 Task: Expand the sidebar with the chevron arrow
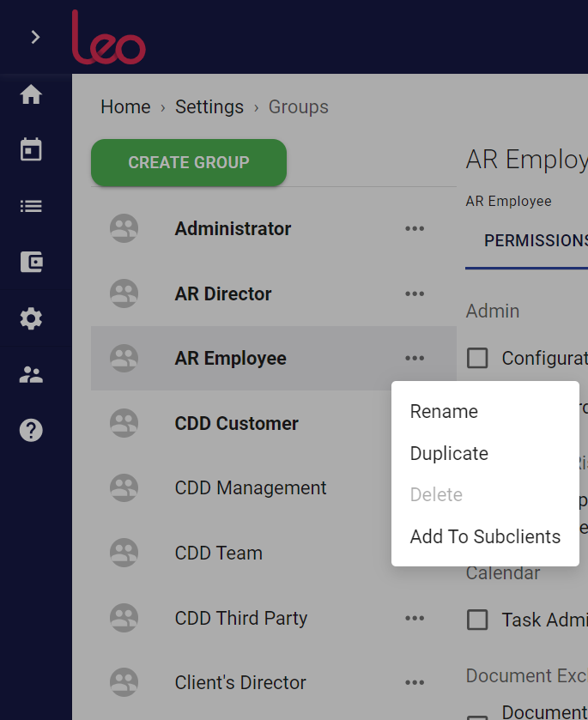pos(35,37)
